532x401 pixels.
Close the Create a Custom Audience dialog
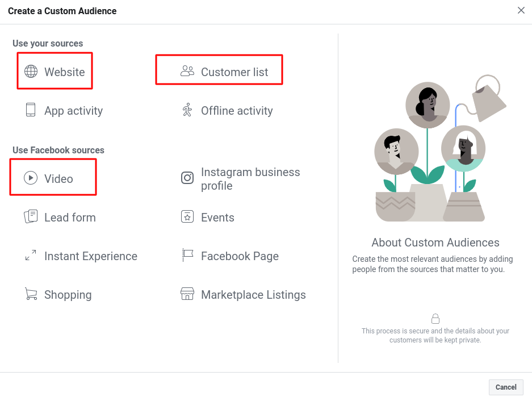(x=521, y=11)
